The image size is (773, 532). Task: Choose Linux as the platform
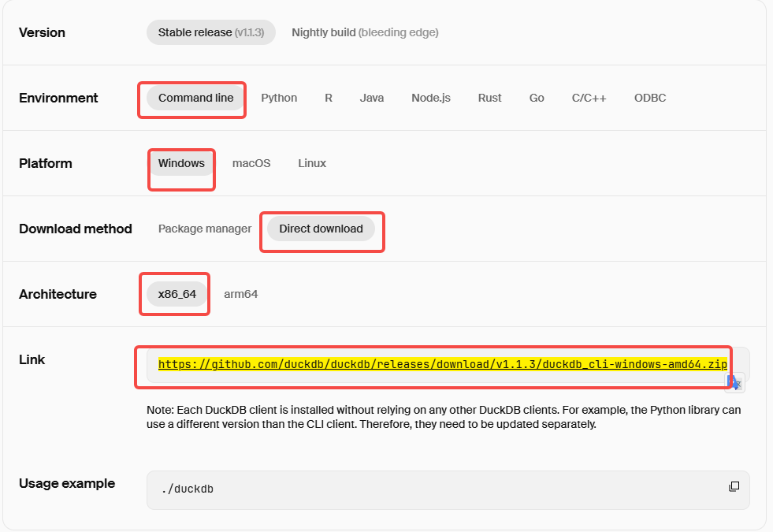312,163
